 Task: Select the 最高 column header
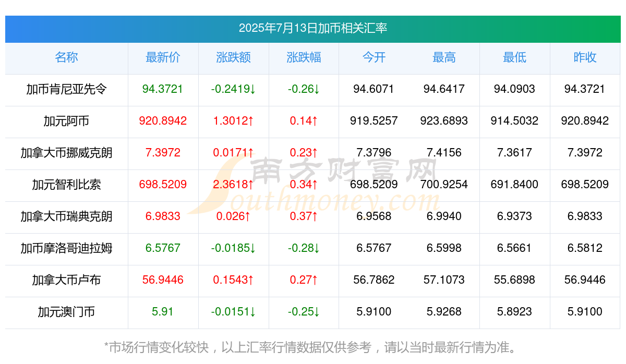444,57
